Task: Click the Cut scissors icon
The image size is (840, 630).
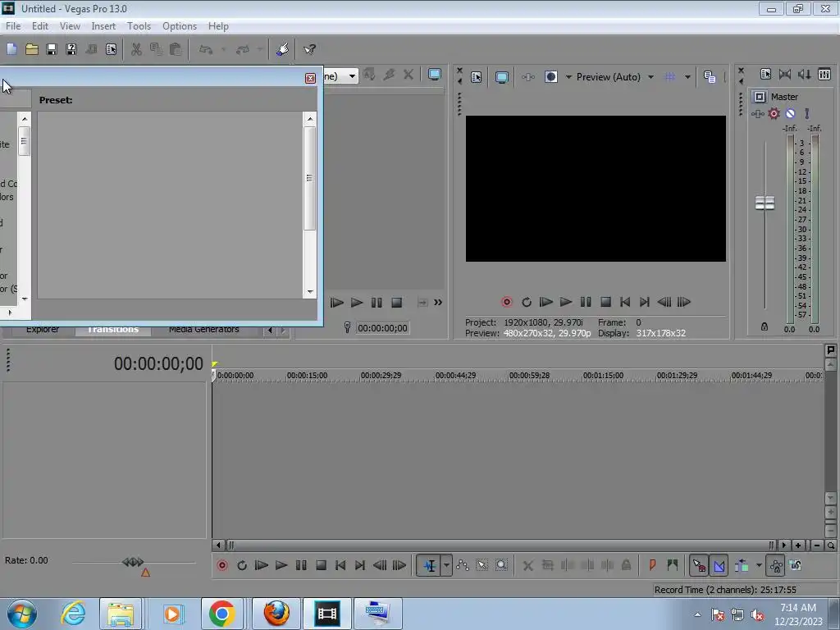Action: coord(136,49)
